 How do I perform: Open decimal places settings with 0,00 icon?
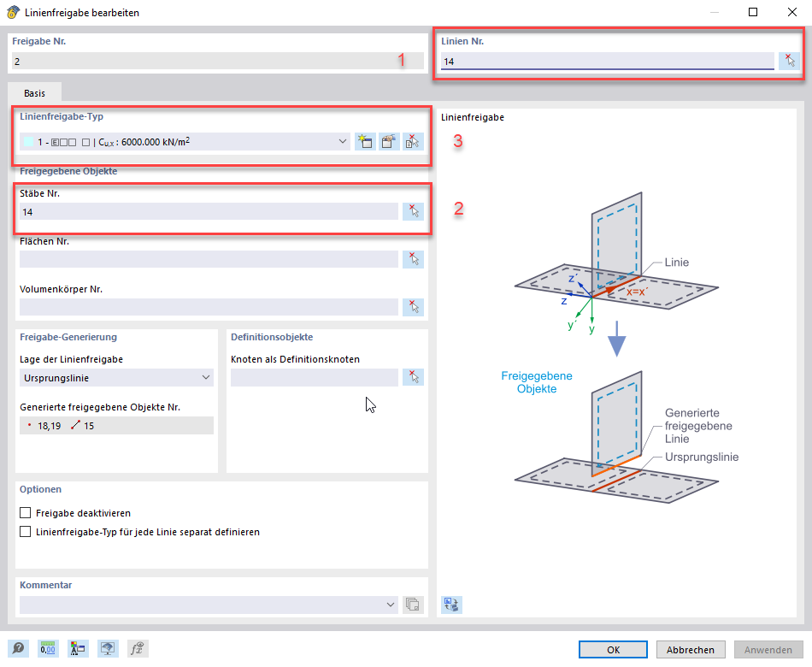point(48,648)
